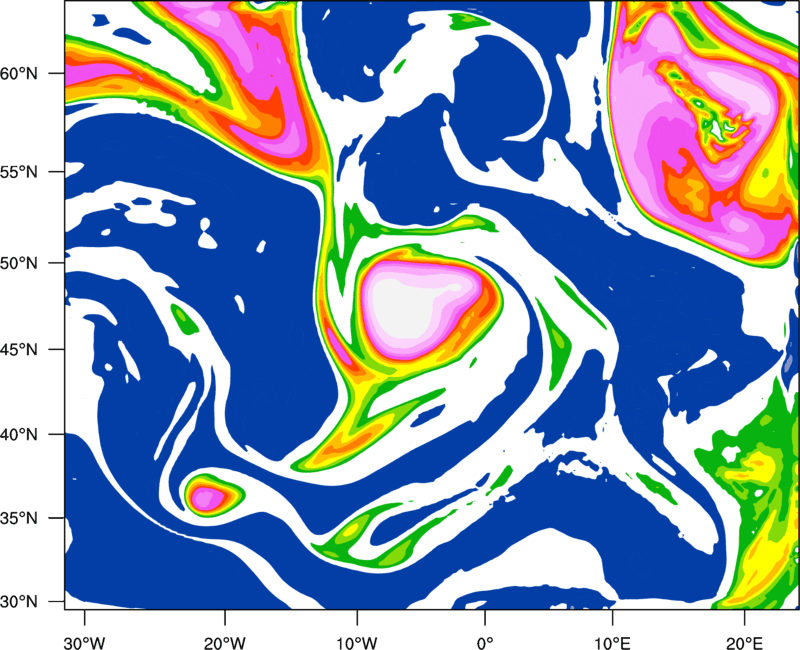Image resolution: width=800 pixels, height=650 pixels.
Task: Click the 10°E longitude axis label
Action: 612,643
